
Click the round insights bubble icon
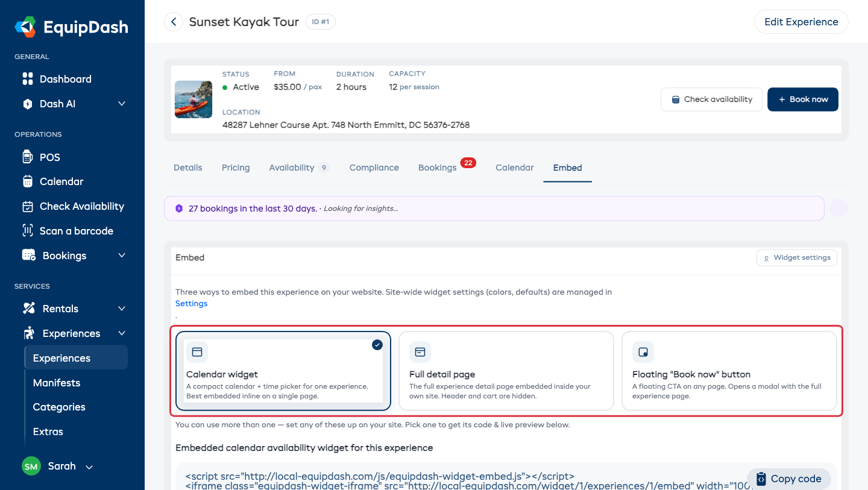(x=839, y=208)
